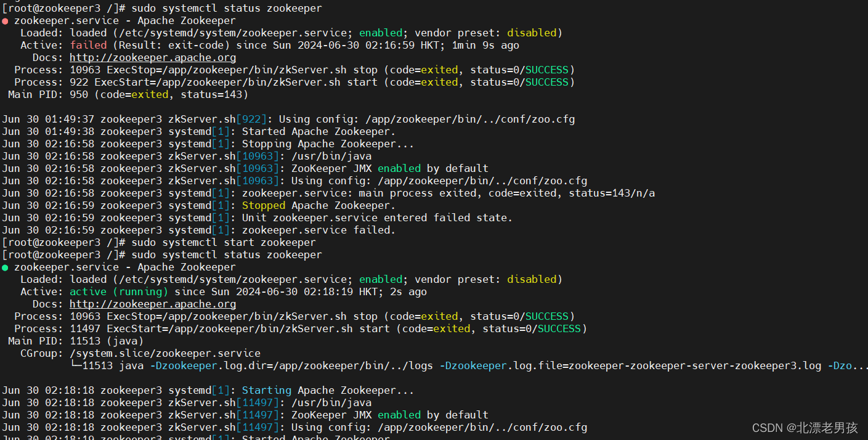Viewport: 868px width, 440px height.
Task: Click the red failed status dot
Action: [x=5, y=21]
